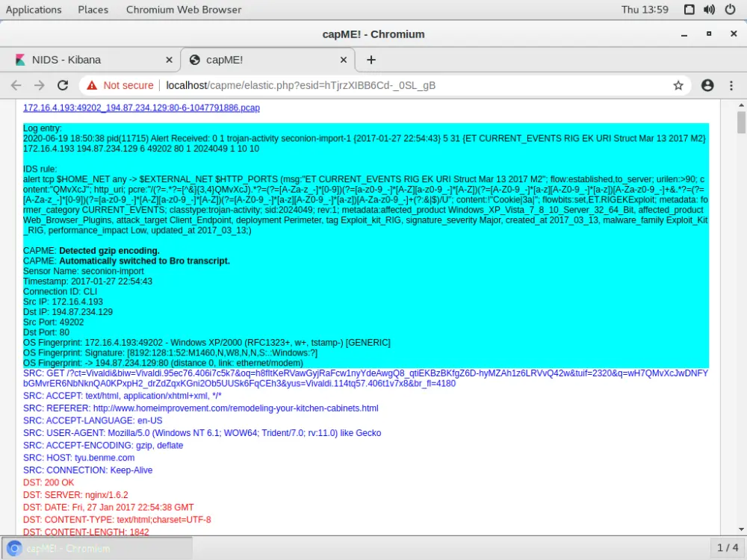Open the Applications menu
The width and height of the screenshot is (747, 560).
[x=34, y=9]
